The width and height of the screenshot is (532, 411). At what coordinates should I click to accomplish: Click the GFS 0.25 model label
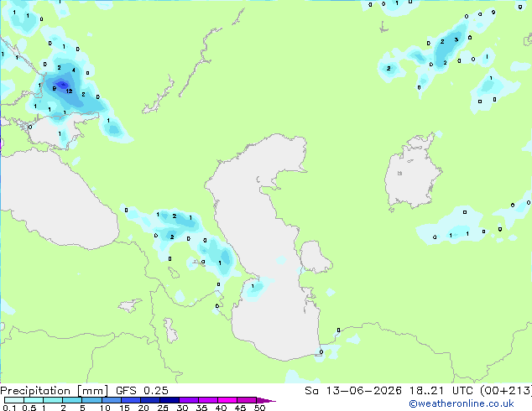click(x=142, y=391)
